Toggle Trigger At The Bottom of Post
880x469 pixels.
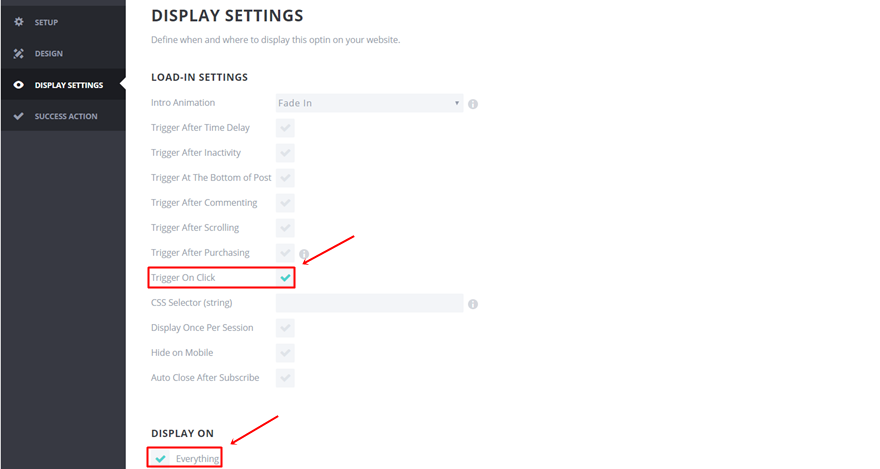pos(286,178)
